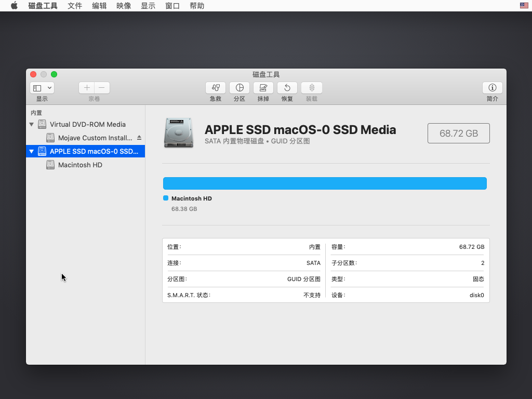Click the 分区图 value GUID 分区图

[304, 279]
